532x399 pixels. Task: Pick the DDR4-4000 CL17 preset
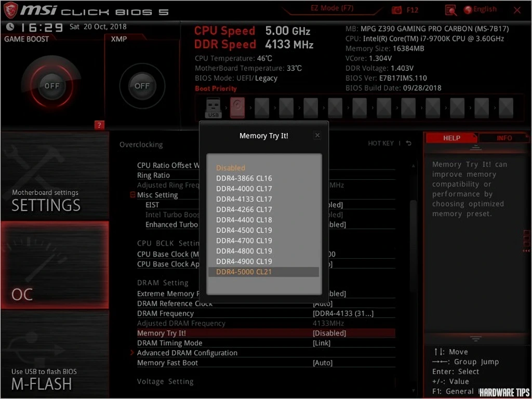[263, 189]
